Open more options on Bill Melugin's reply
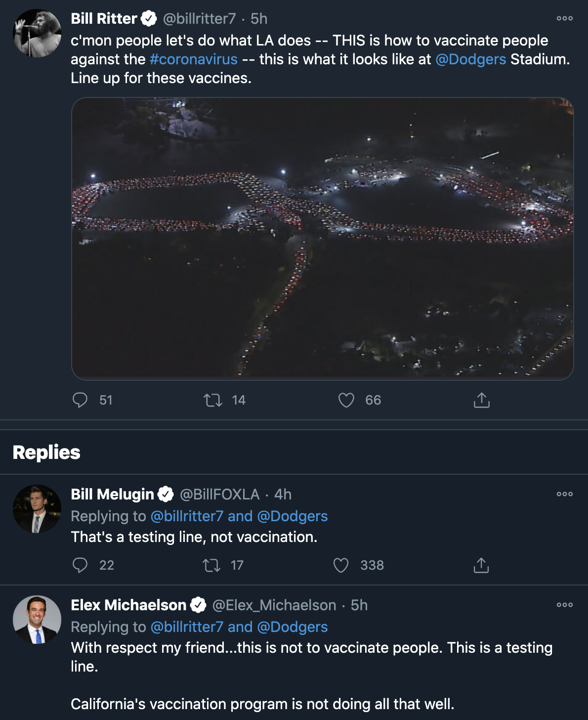The image size is (588, 720). click(x=564, y=495)
